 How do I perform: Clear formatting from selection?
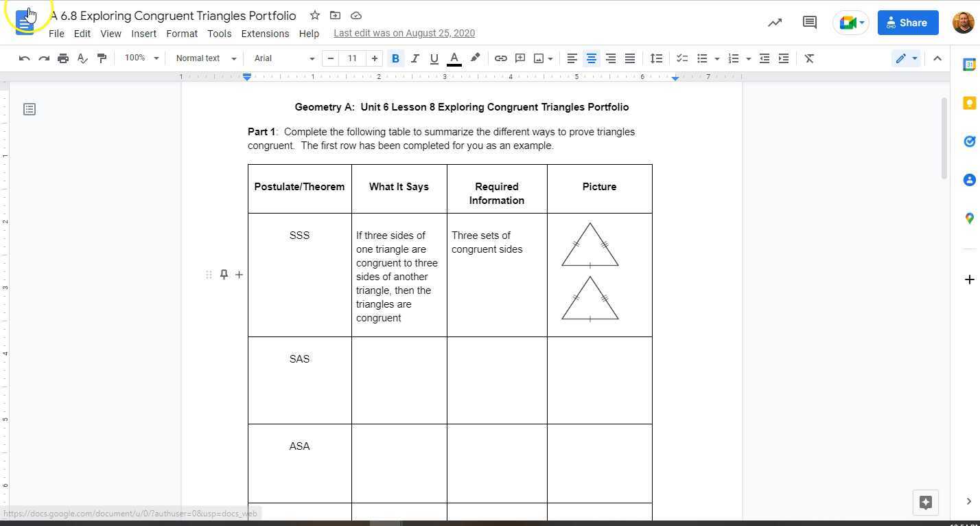(809, 58)
